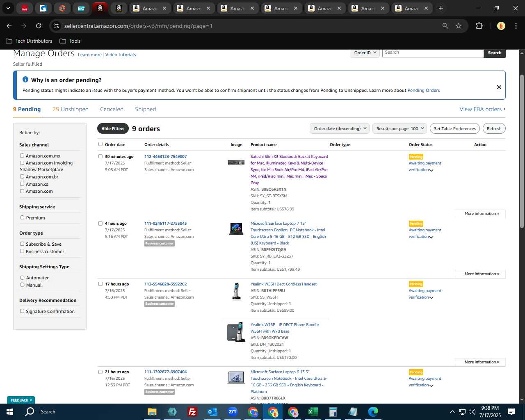The height and width of the screenshot is (420, 525).
Task: Open Calculator from the taskbar
Action: click(333, 412)
